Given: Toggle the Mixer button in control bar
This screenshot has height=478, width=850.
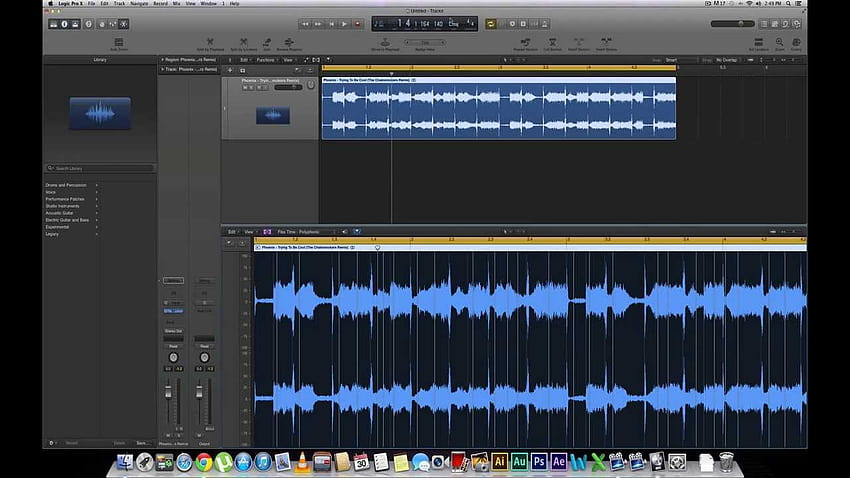Looking at the screenshot, I should coord(113,24).
